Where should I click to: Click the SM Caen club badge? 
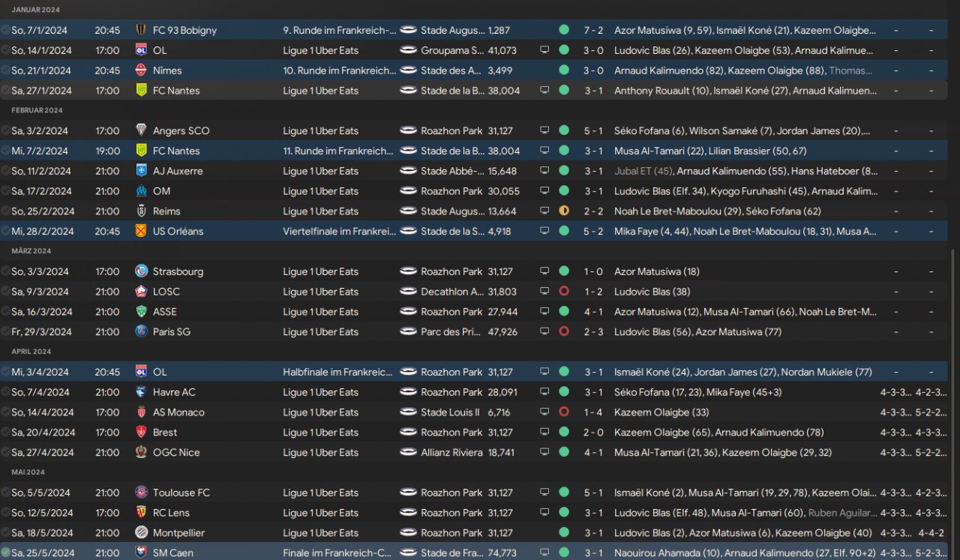[x=140, y=553]
